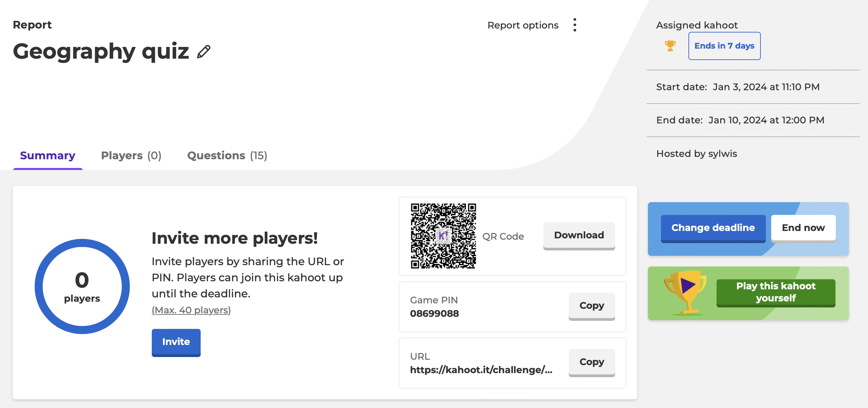Copy the challenge URL
Screen dimensions: 868x408
pos(591,362)
